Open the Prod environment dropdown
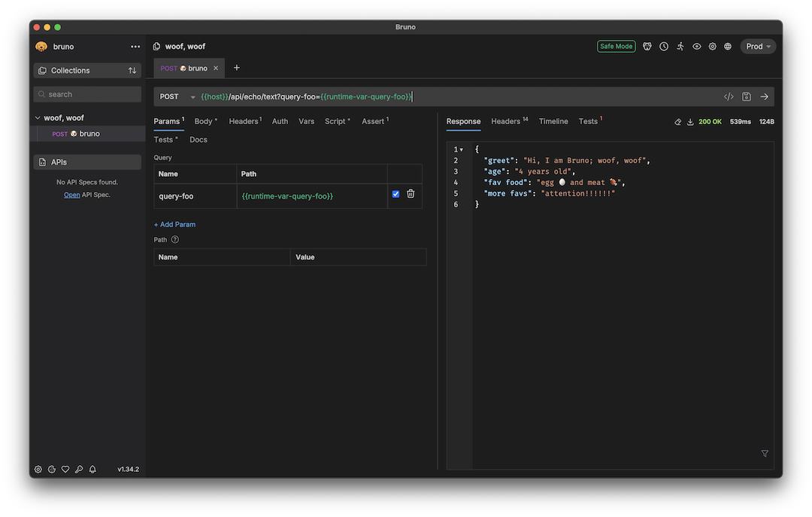812x517 pixels. (x=758, y=47)
